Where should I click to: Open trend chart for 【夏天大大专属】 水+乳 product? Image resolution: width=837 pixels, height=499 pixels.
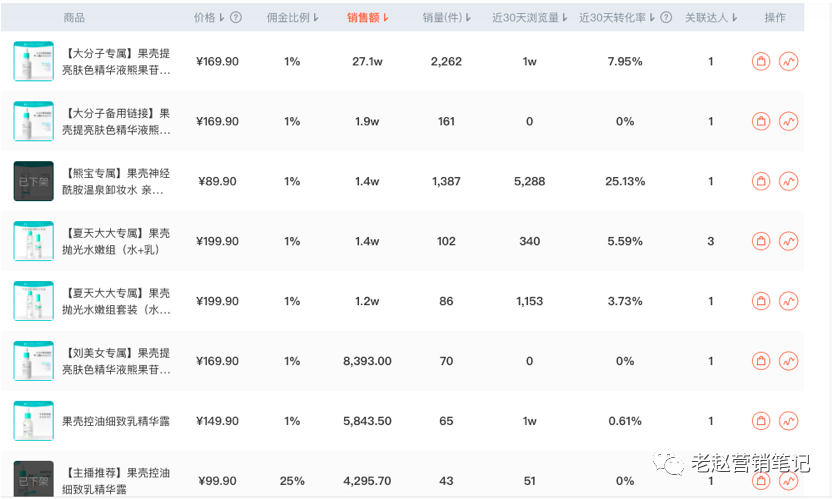pos(789,242)
